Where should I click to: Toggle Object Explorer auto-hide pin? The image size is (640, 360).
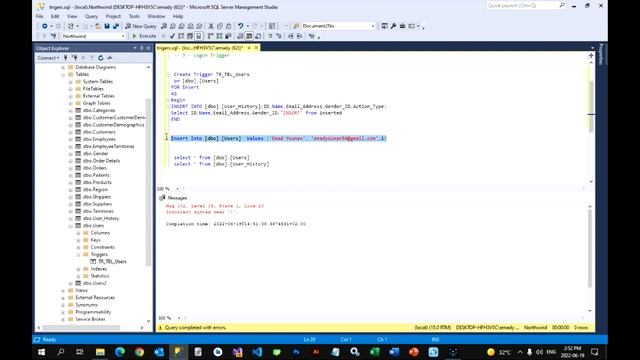142,48
